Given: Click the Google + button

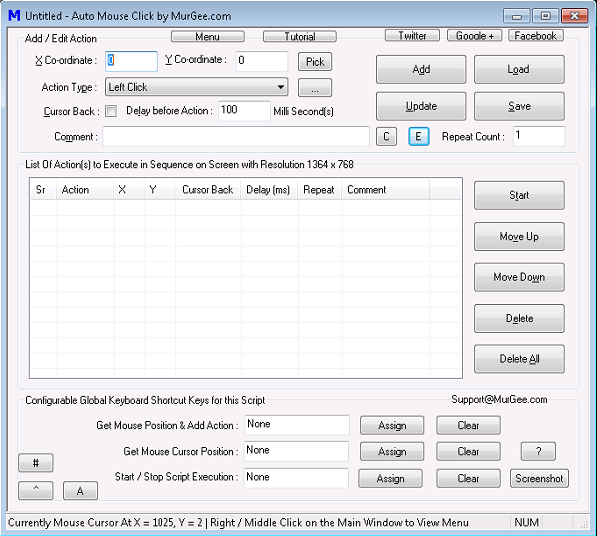Looking at the screenshot, I should pos(474,35).
